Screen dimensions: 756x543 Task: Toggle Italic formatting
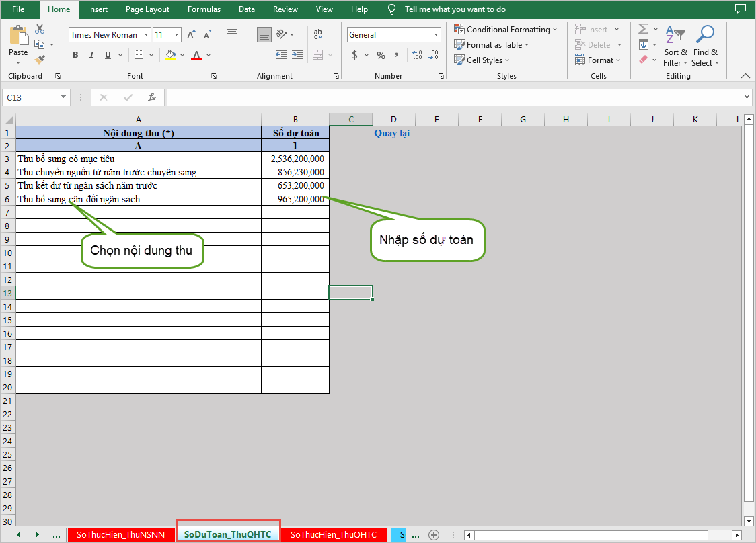[91, 55]
